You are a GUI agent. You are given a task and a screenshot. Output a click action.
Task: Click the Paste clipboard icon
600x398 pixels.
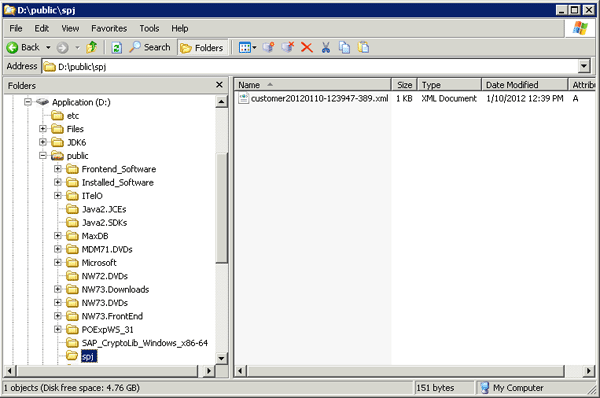(363, 47)
